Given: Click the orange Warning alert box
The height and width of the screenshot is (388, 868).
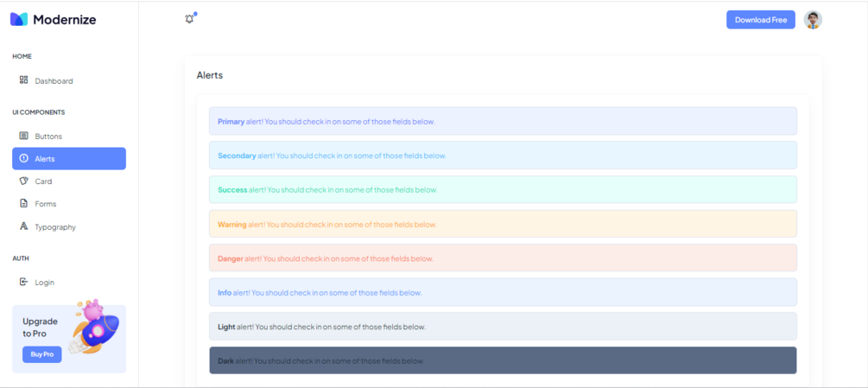Looking at the screenshot, I should [503, 224].
